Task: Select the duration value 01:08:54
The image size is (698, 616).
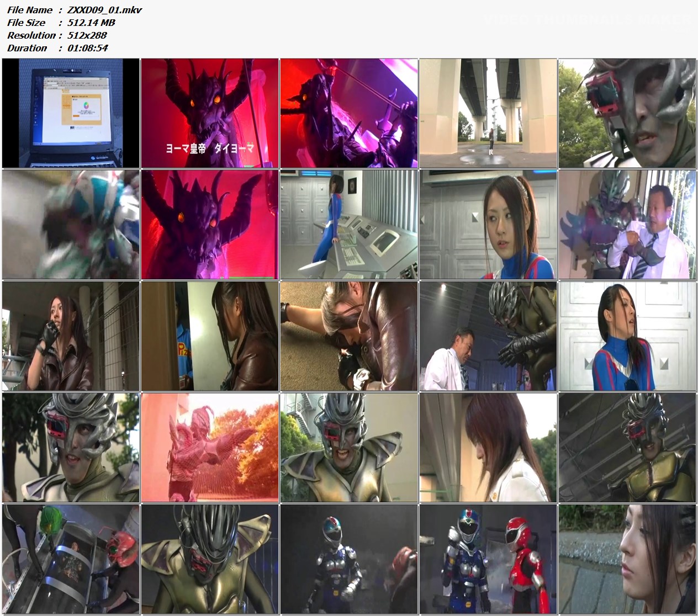Action: click(x=87, y=48)
